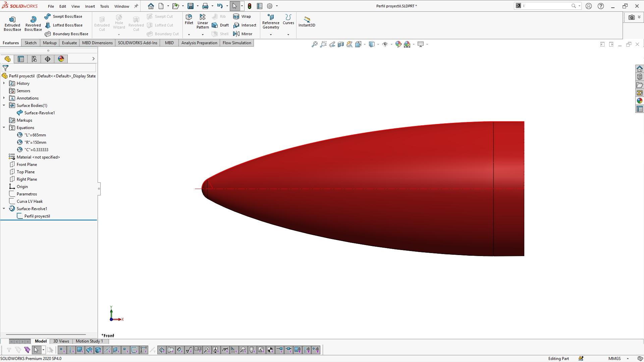Select the Linear Pattern tool

tap(203, 20)
